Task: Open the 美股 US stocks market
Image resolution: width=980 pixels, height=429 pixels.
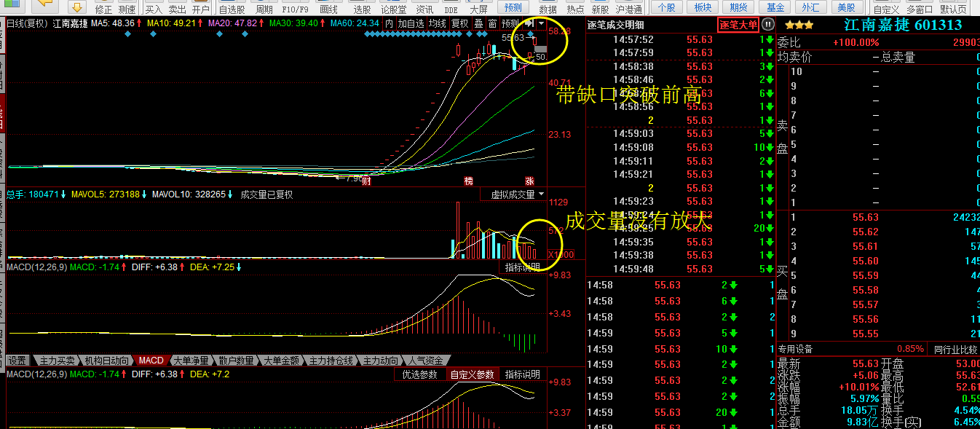Action: click(847, 7)
